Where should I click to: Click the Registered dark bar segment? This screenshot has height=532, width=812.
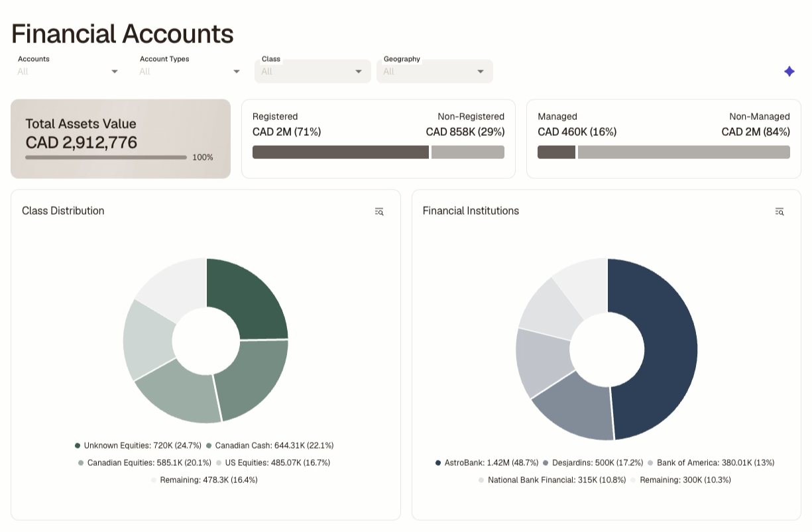[341, 152]
